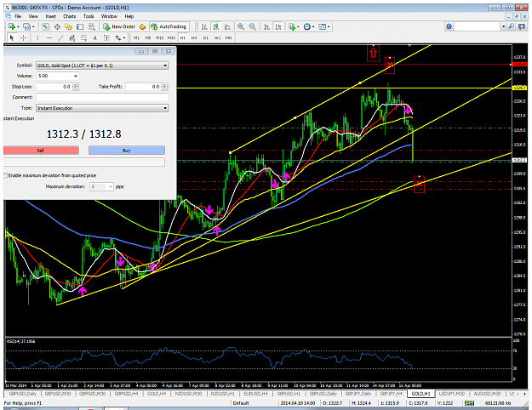Zoom in on the chart
Image resolution: width=532 pixels, height=410 pixels.
[241, 26]
